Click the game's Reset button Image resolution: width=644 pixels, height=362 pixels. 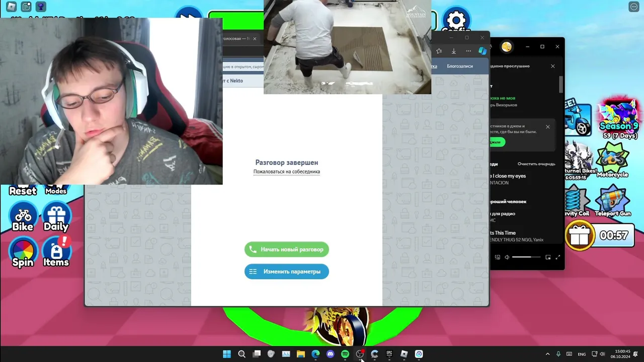pos(23,191)
